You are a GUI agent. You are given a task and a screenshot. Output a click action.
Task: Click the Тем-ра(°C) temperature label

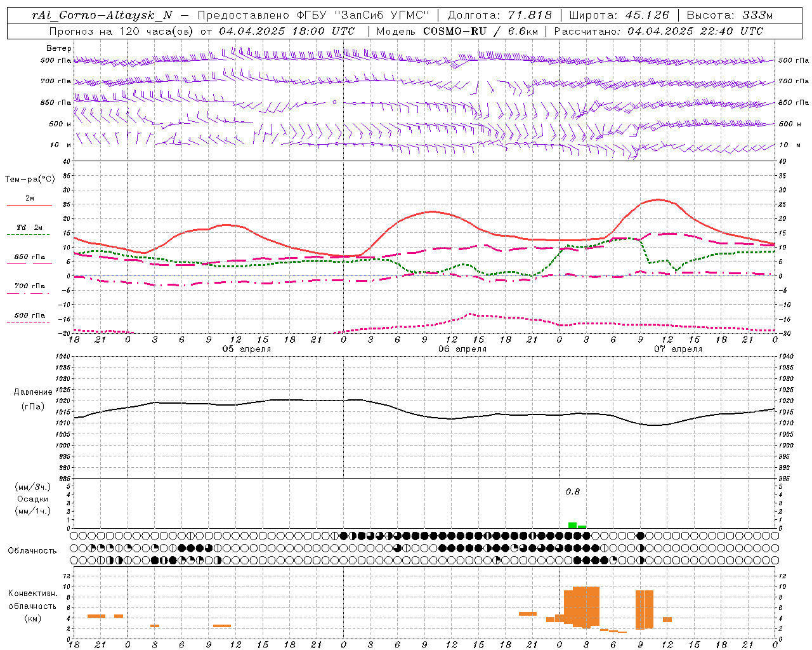30,180
